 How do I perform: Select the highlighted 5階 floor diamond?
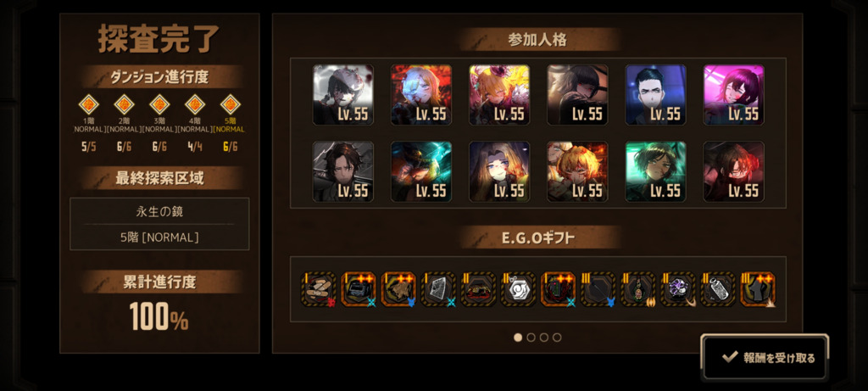[231, 104]
